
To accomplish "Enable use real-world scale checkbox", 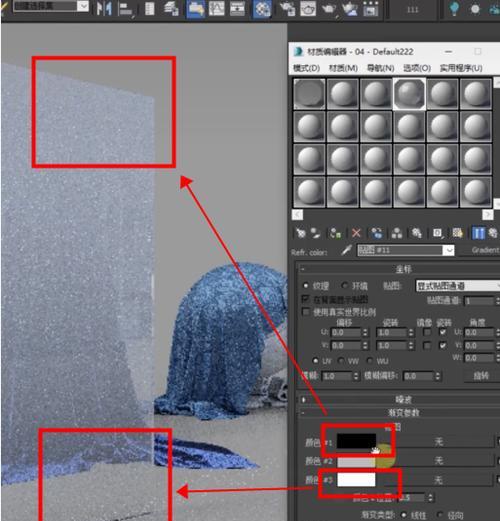I will [x=305, y=312].
